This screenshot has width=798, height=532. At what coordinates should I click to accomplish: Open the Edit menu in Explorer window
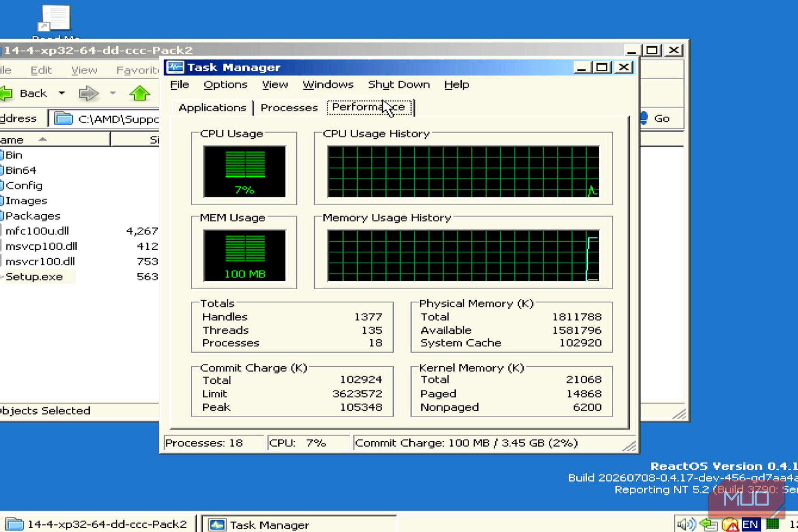[x=41, y=70]
